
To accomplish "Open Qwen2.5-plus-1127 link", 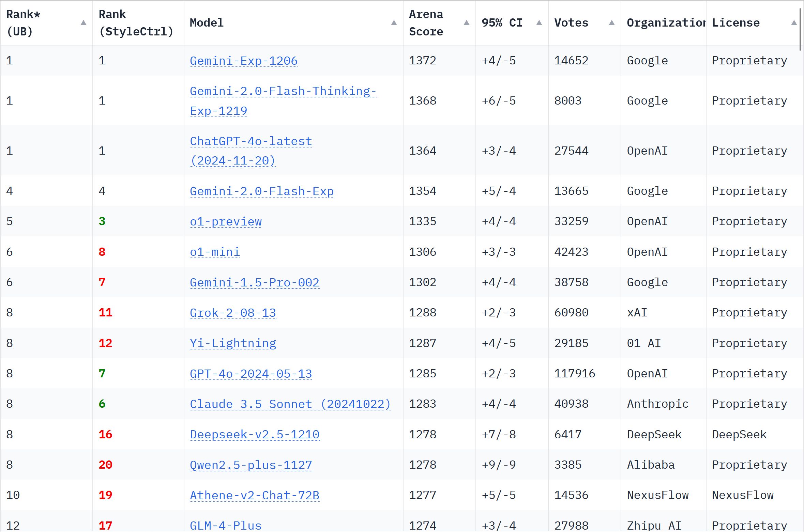I will pos(251,465).
